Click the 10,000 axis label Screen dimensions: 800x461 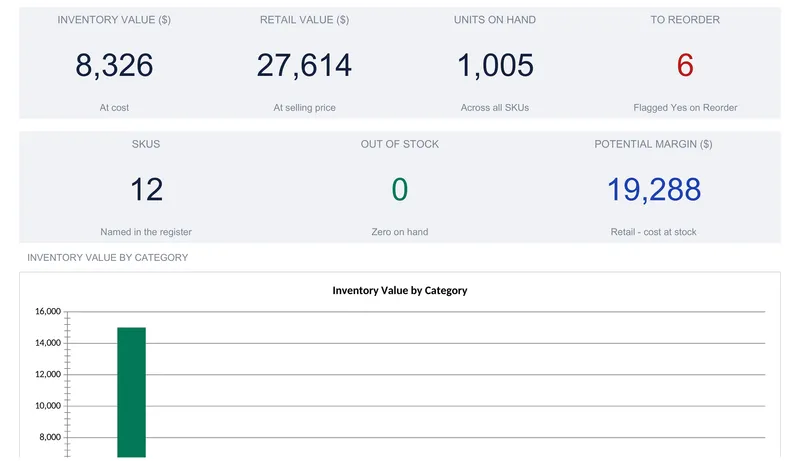pyautogui.click(x=48, y=405)
